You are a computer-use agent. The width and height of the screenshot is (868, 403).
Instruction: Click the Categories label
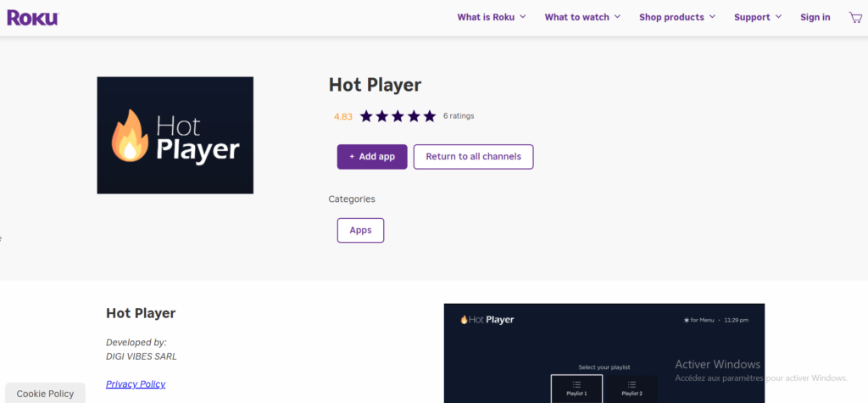tap(352, 199)
